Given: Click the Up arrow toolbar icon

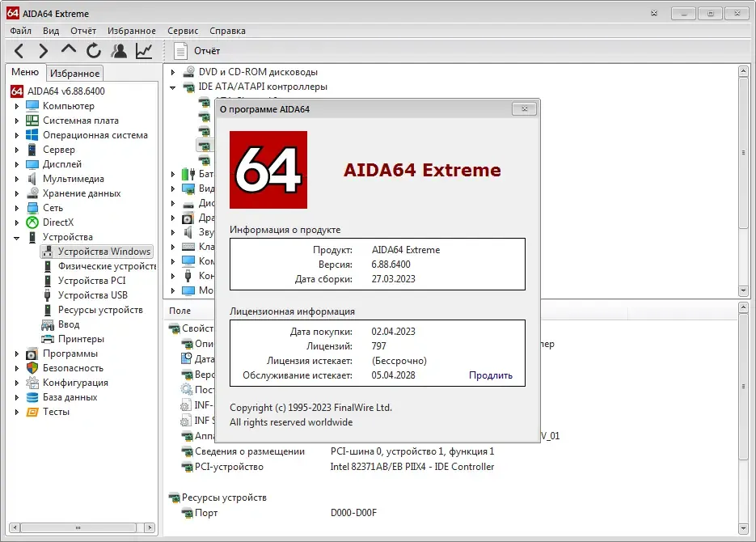Looking at the screenshot, I should (69, 49).
